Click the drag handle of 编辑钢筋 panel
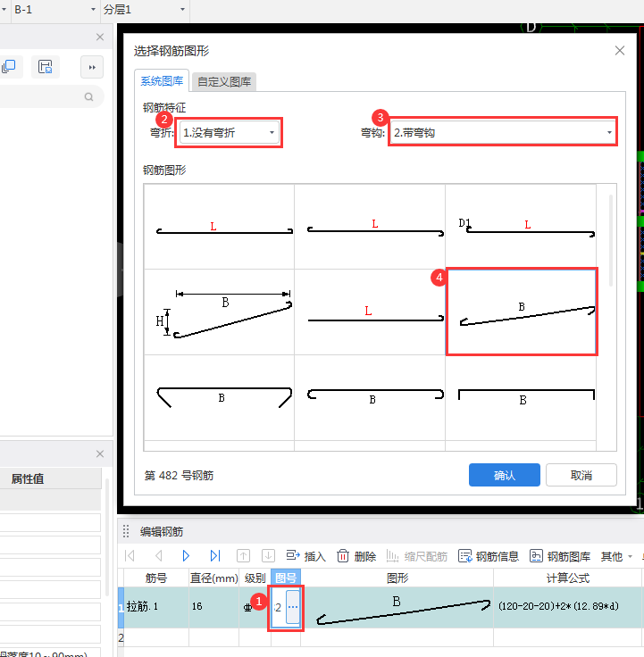The height and width of the screenshot is (657, 644). [126, 531]
